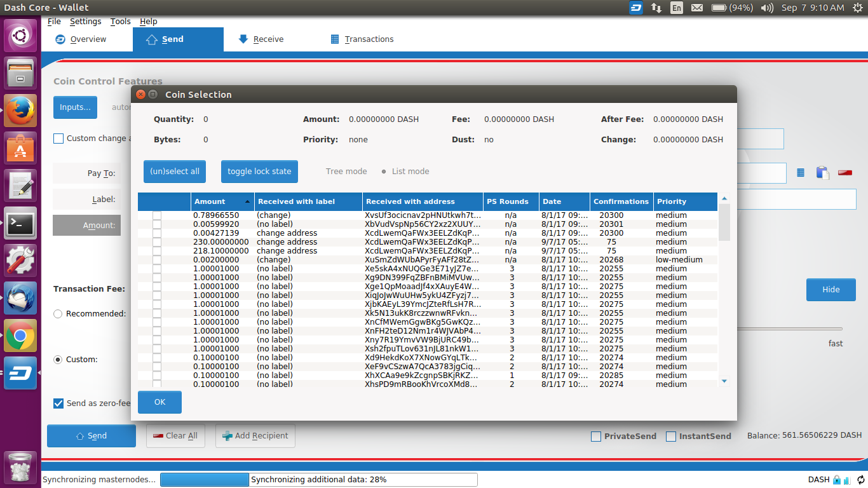Click confirmation time fee slider
This screenshot has height=488, width=868.
tap(790, 329)
